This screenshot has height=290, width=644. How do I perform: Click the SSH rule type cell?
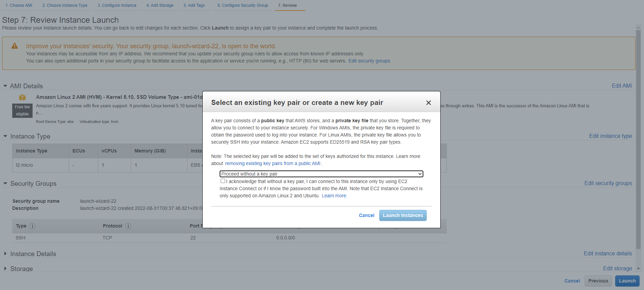tap(20, 238)
